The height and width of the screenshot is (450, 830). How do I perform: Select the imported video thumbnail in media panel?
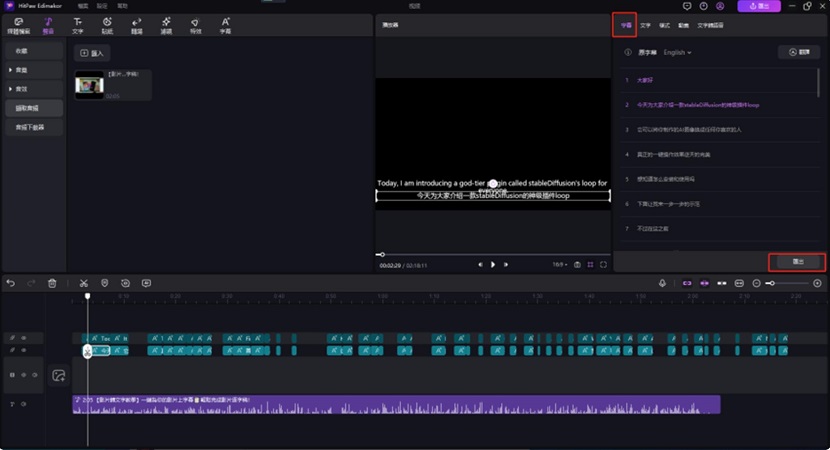[90, 87]
